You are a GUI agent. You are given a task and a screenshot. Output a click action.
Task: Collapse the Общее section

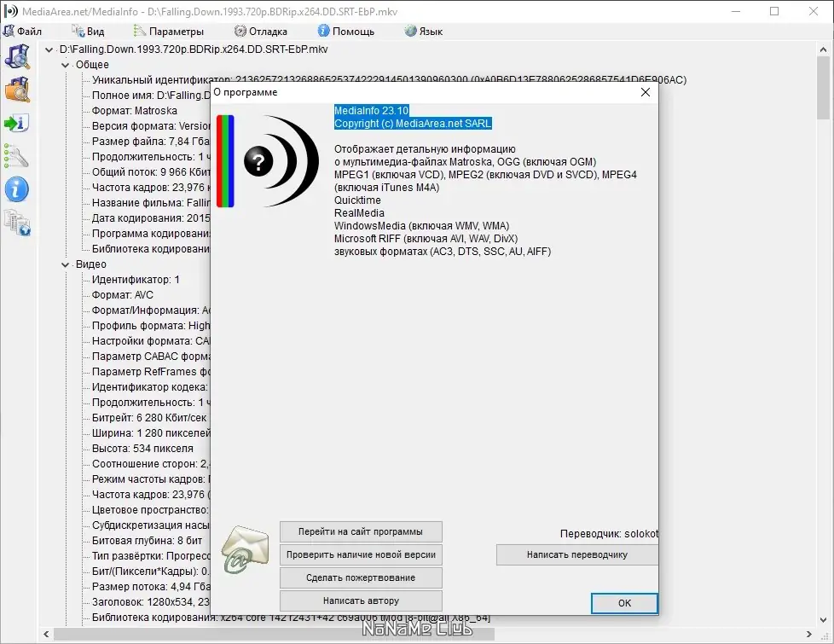[66, 65]
